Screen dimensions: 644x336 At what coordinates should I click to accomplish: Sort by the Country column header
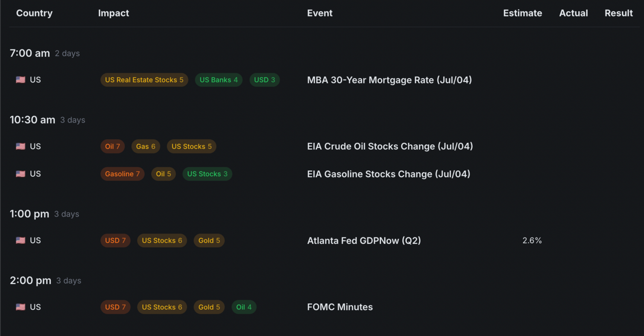coord(34,13)
